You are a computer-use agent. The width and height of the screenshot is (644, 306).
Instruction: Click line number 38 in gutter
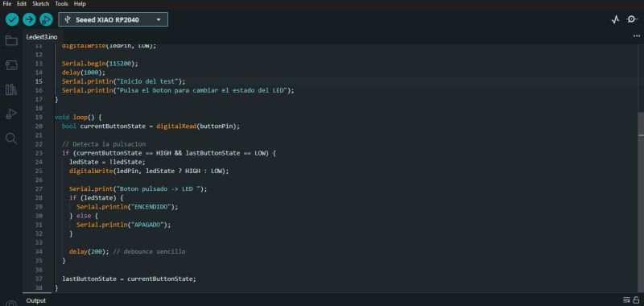click(x=39, y=287)
